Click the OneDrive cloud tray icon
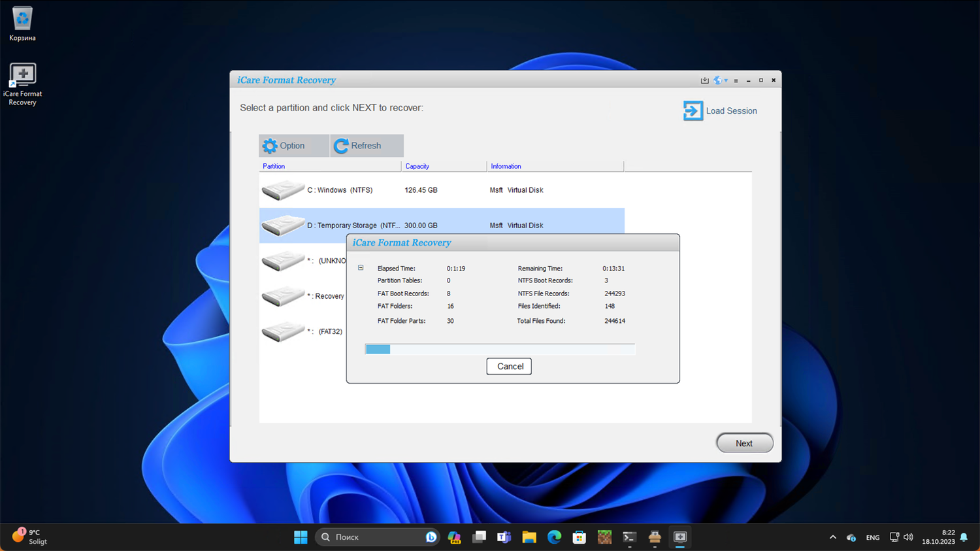Viewport: 980px width, 551px height. click(851, 537)
